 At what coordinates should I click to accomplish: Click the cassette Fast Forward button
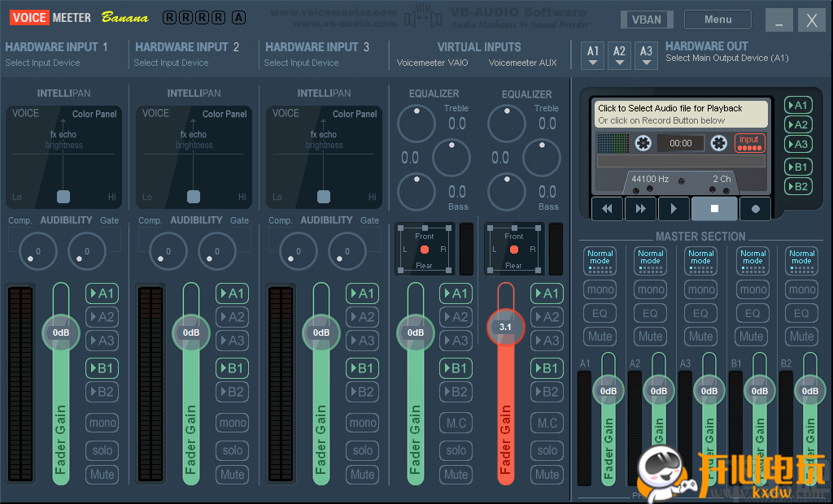coord(640,209)
